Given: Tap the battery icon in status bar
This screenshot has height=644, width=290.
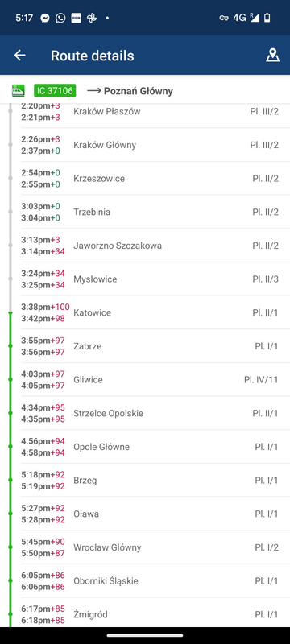Looking at the screenshot, I should pos(267,18).
